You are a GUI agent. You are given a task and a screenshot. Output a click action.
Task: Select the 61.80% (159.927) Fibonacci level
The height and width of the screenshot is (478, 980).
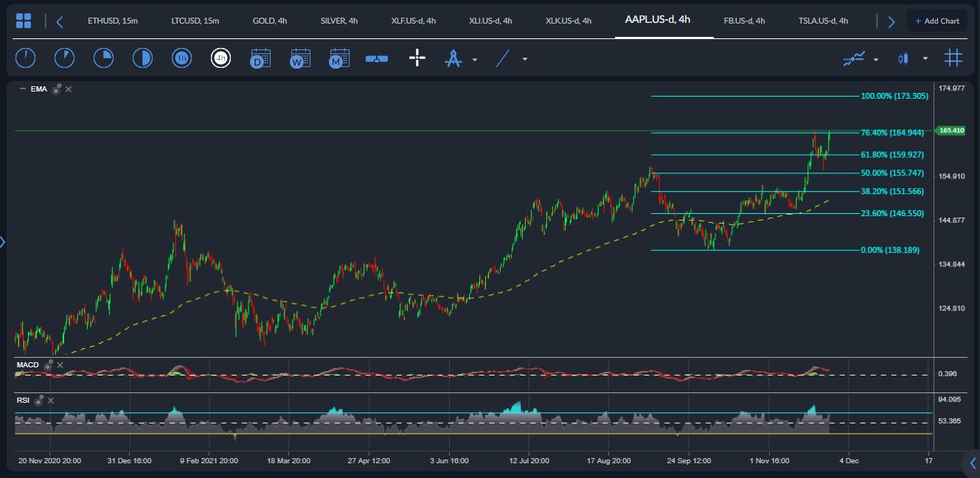(x=892, y=155)
